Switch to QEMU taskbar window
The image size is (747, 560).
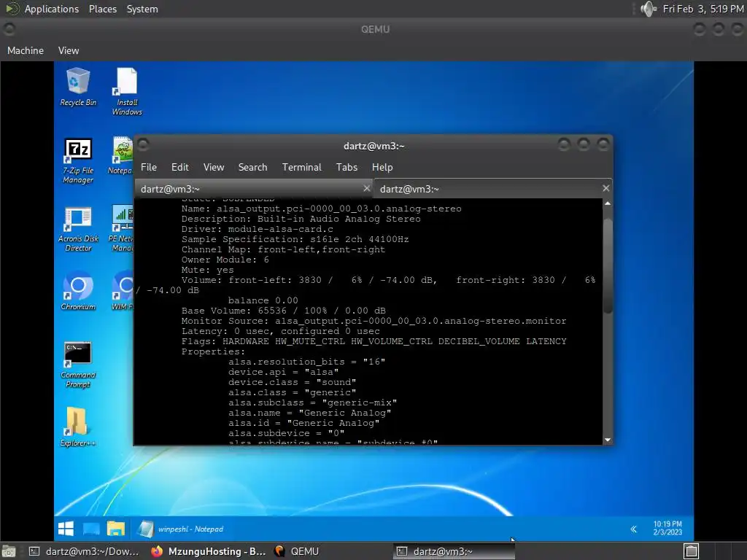click(x=296, y=551)
